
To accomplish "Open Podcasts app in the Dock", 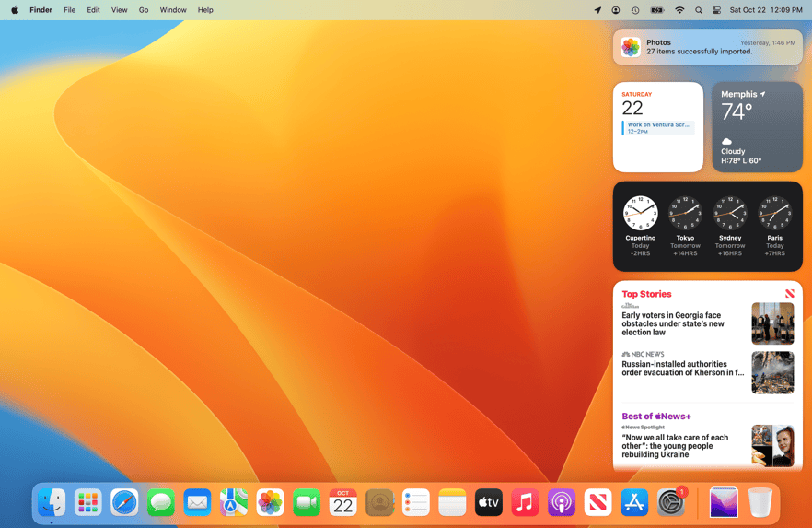I will click(562, 502).
